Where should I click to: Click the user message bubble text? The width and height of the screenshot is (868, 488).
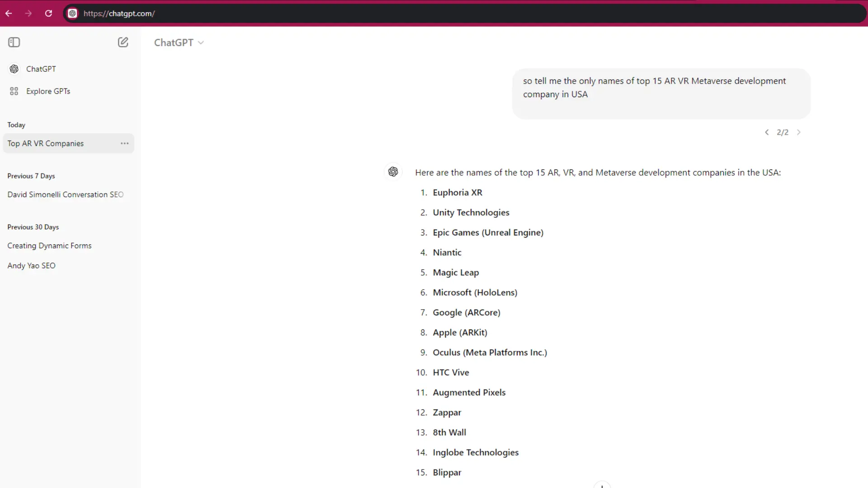coord(654,88)
